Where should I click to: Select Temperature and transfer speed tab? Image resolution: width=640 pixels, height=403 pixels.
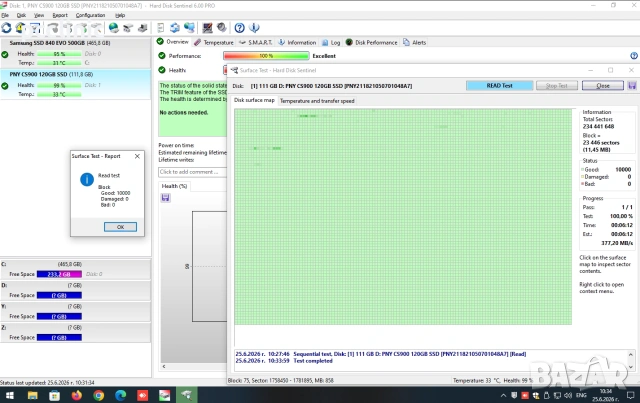[x=317, y=101]
